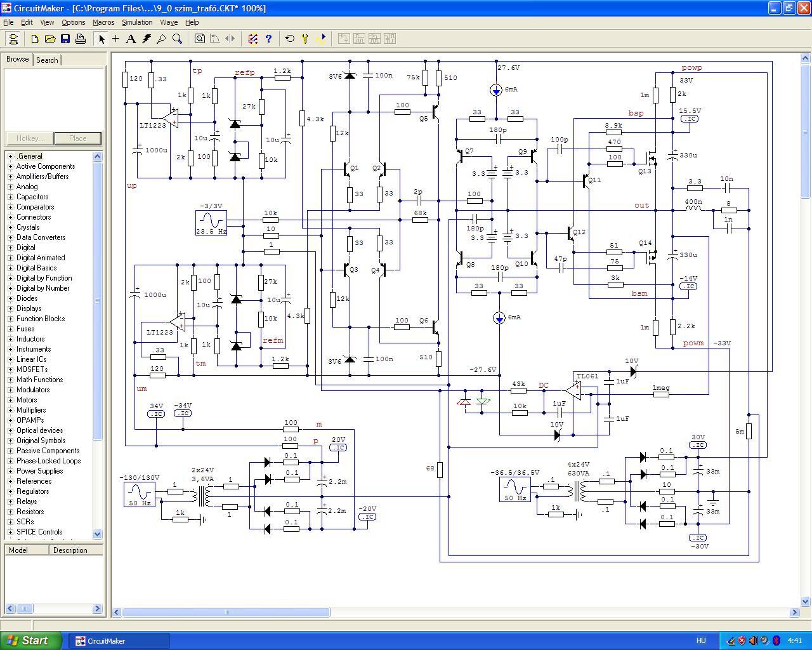Expand the MOSFETs tree node
Viewport: 812px width, 650px height.
(x=10, y=369)
